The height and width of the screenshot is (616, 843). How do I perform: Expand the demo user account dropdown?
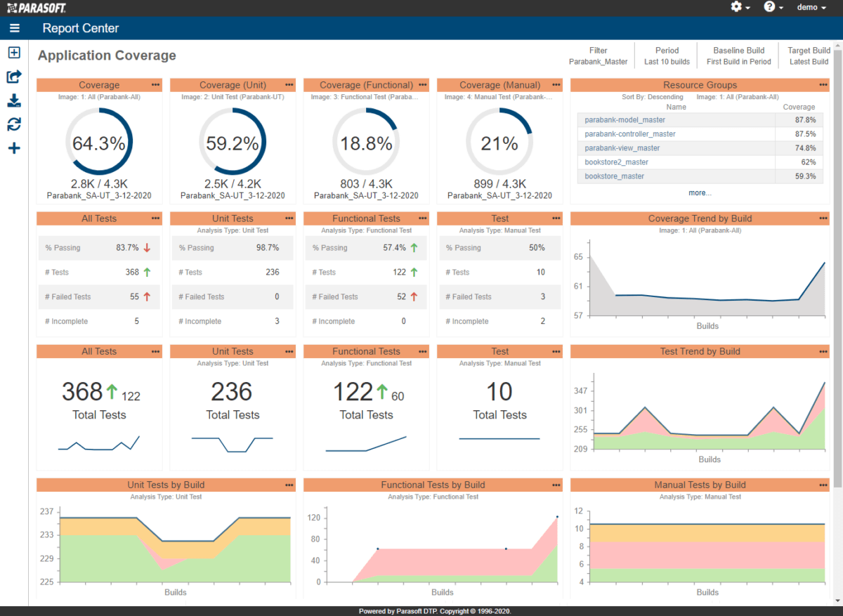(x=811, y=7)
